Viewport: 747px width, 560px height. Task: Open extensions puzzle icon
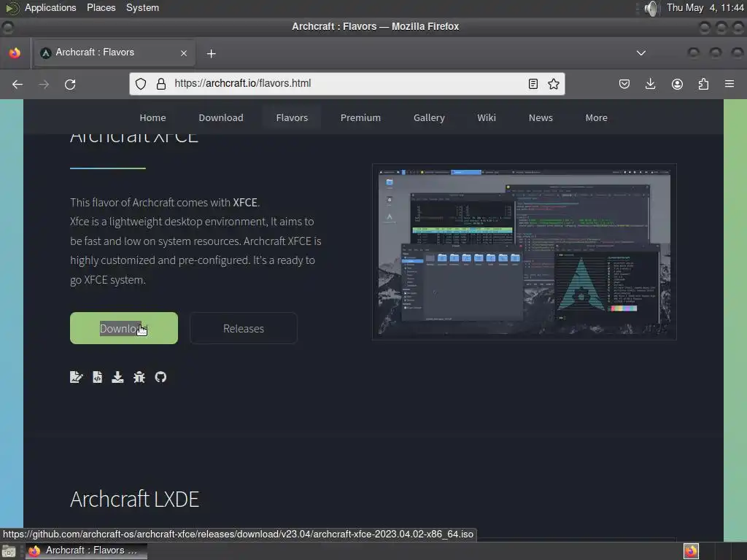(703, 85)
